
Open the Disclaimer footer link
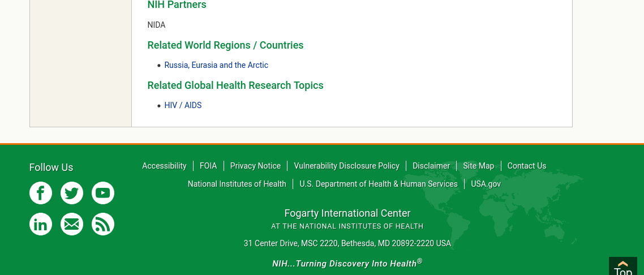click(x=431, y=166)
